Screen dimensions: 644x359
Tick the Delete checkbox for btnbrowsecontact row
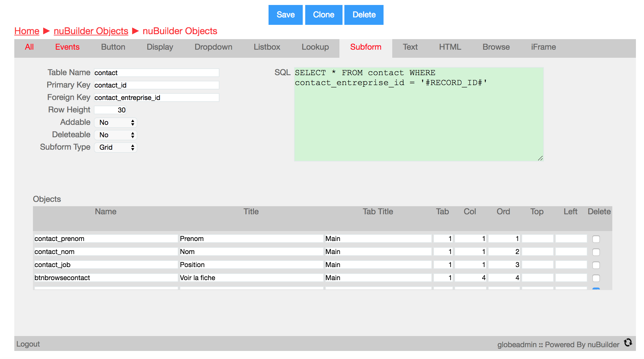coord(596,278)
